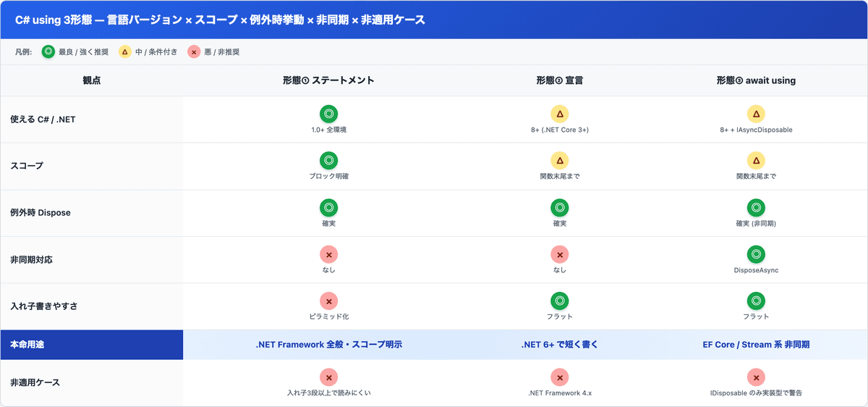Click the 'スコープ' row label
The width and height of the screenshot is (868, 407).
pyautogui.click(x=27, y=166)
